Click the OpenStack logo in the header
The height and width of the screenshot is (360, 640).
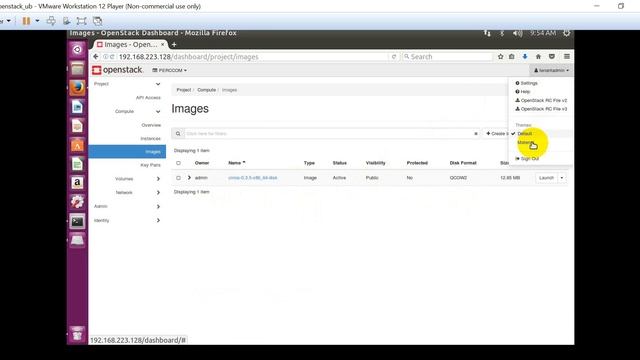coord(117,70)
